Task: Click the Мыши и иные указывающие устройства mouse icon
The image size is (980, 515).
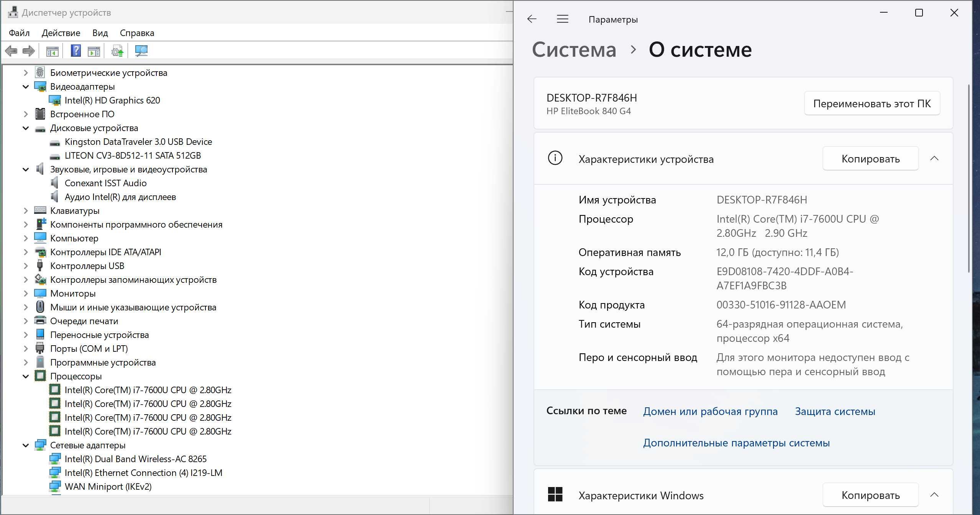Action: (40, 307)
